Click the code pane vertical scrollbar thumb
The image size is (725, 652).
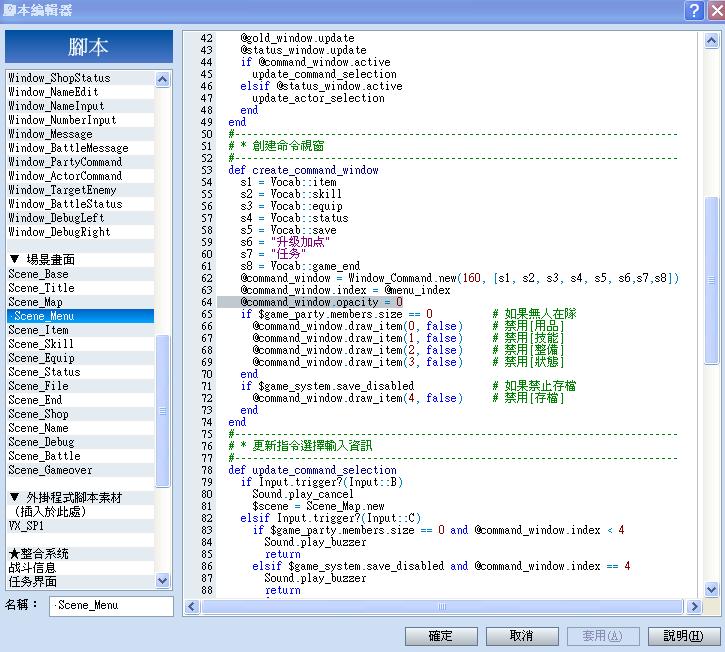coord(711,280)
